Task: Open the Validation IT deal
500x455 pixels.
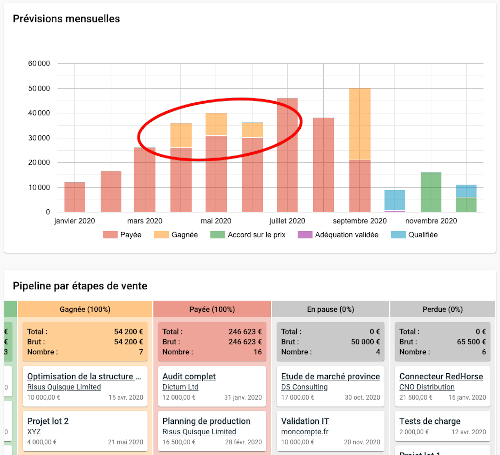Action: (305, 421)
